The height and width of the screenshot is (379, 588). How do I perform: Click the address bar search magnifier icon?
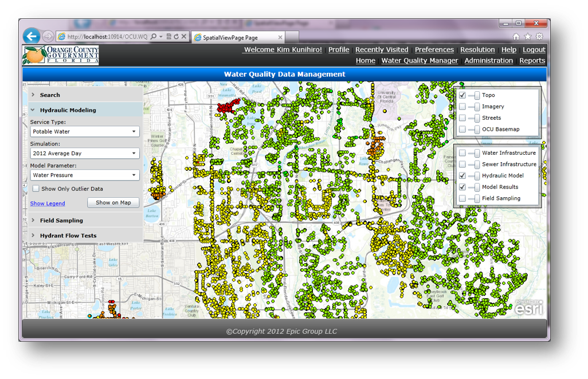tap(154, 37)
